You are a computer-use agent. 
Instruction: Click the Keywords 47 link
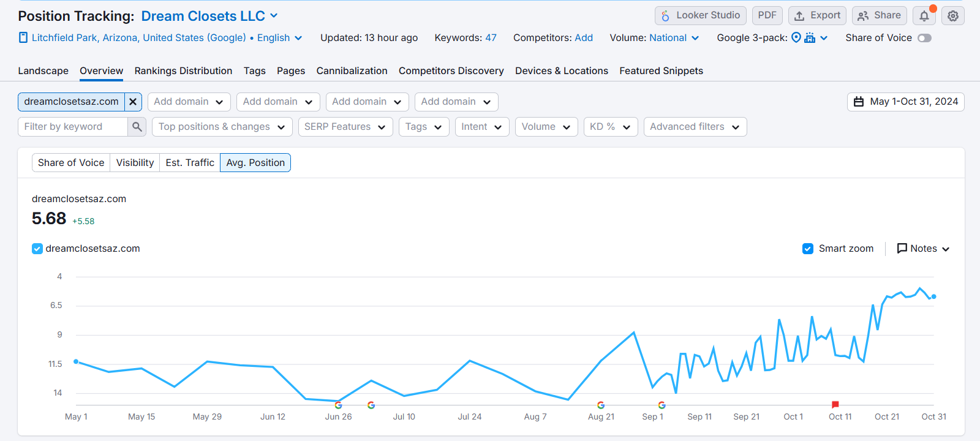click(x=491, y=38)
